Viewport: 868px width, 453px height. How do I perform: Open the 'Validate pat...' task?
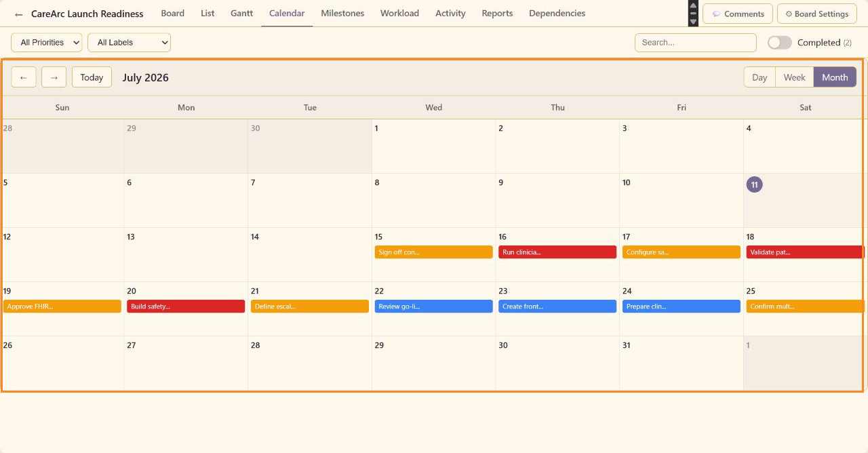click(x=805, y=252)
